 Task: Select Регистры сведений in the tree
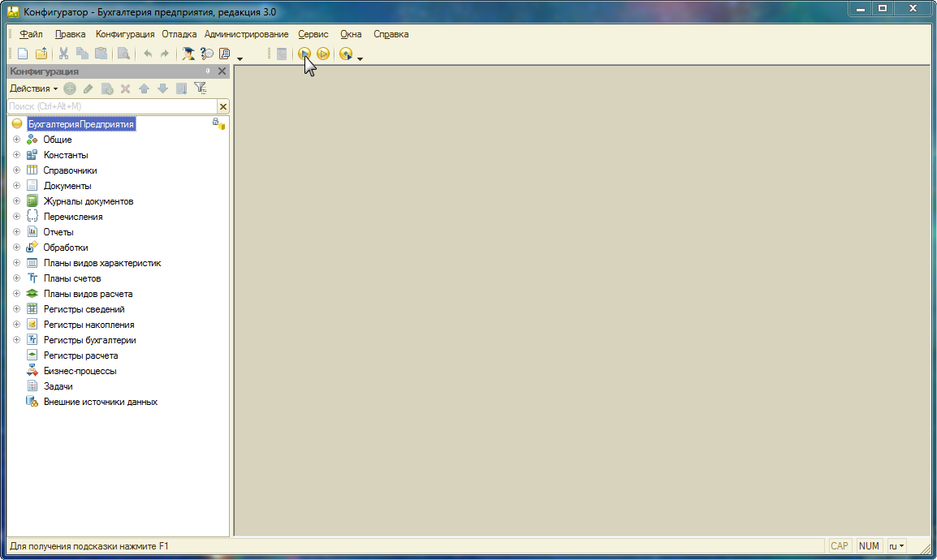(x=84, y=309)
